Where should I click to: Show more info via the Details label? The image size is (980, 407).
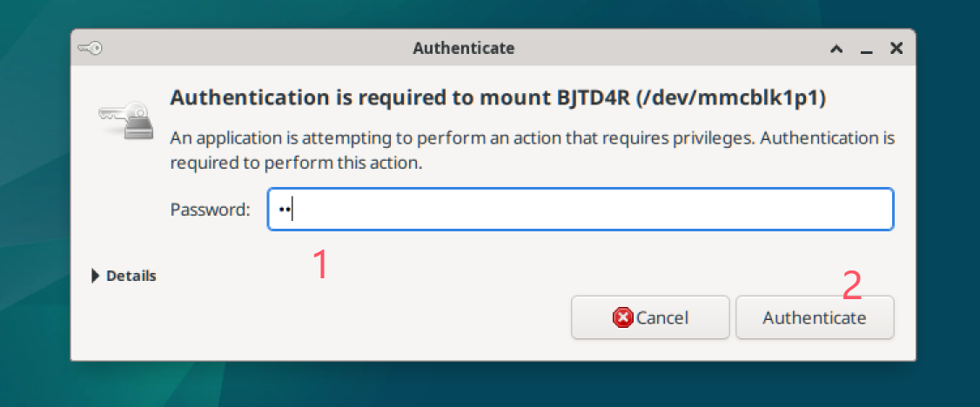pos(131,276)
